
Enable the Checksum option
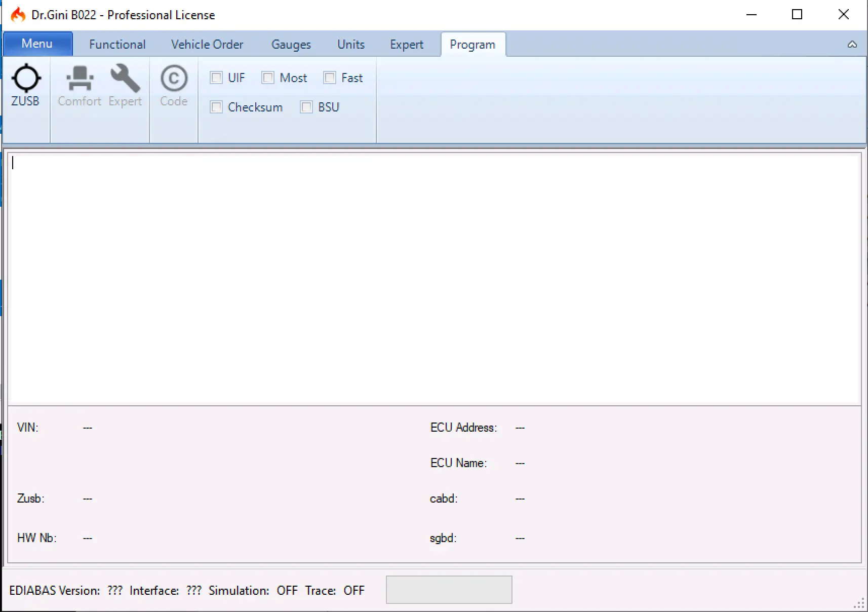coord(216,107)
